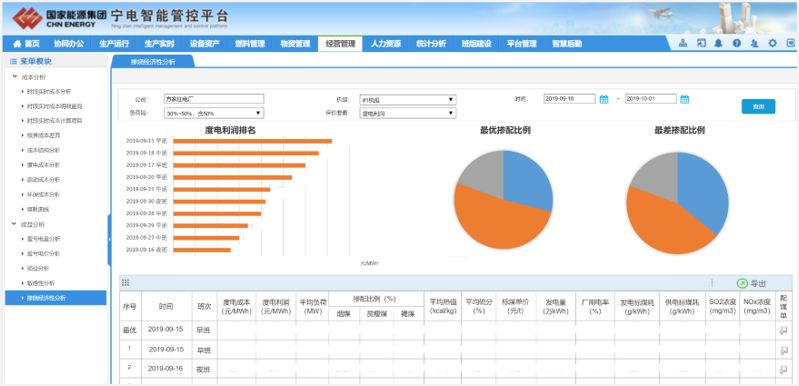Open the help question mark icon
Screen dimensions: 799x386
736,44
